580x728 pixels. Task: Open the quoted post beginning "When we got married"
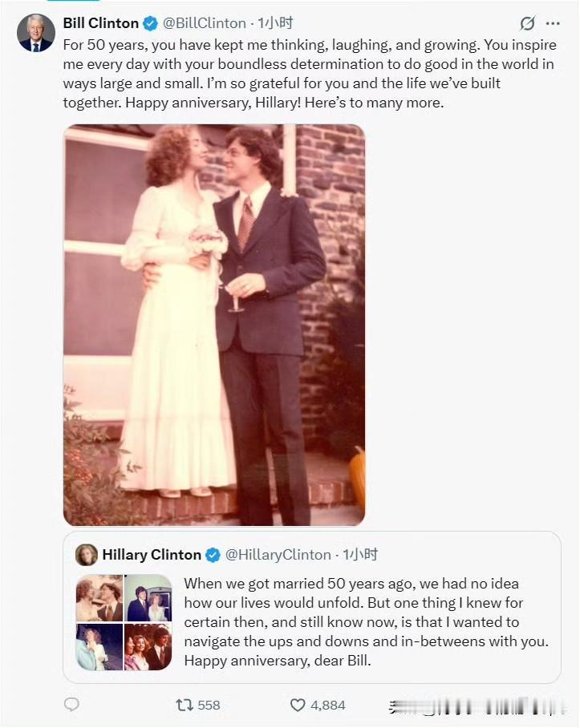pyautogui.click(x=367, y=622)
